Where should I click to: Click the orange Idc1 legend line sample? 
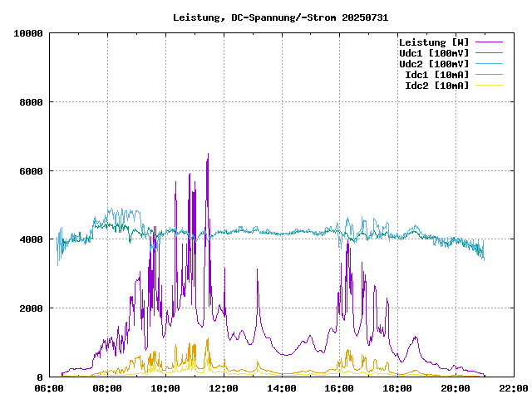pos(490,75)
